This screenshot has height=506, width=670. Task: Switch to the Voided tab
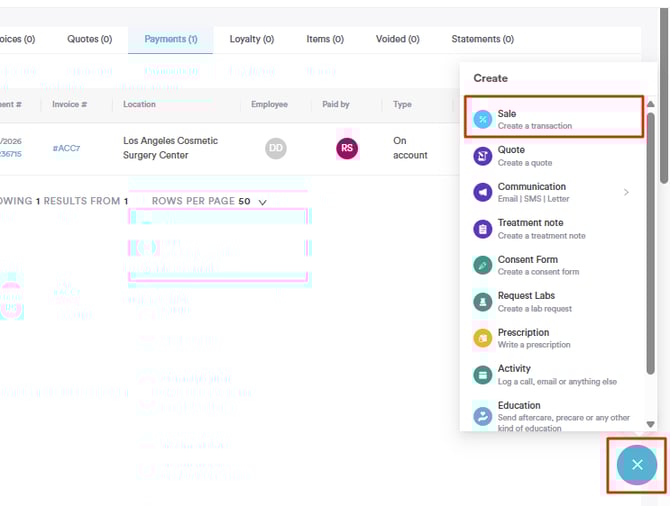pos(400,39)
